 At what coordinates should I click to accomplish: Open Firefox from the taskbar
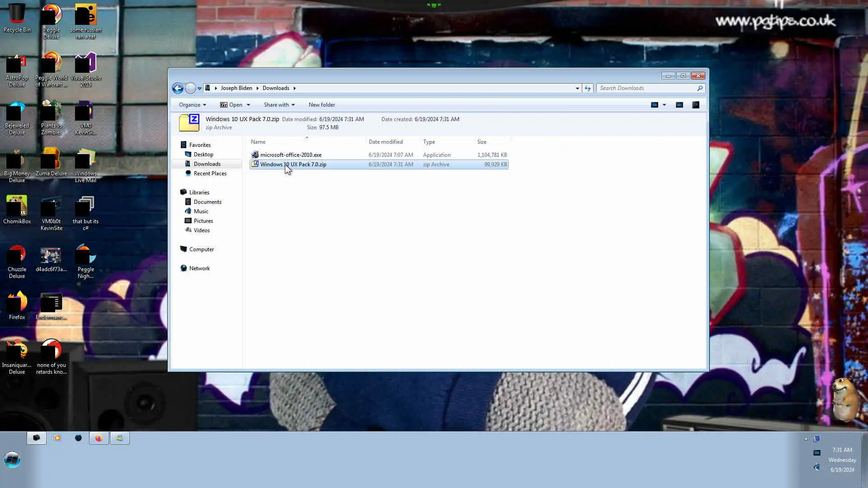99,438
